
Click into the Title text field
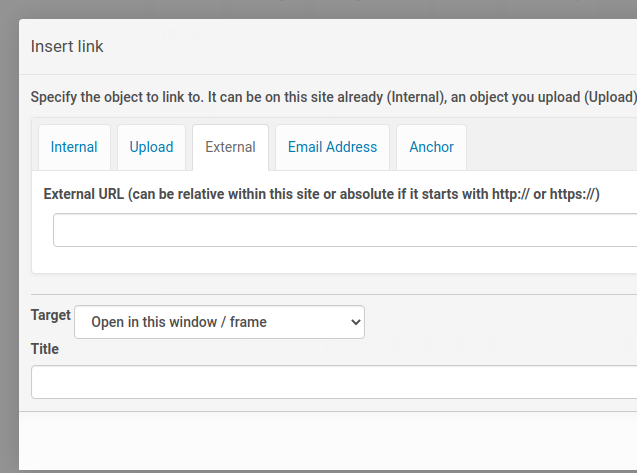coord(334,382)
